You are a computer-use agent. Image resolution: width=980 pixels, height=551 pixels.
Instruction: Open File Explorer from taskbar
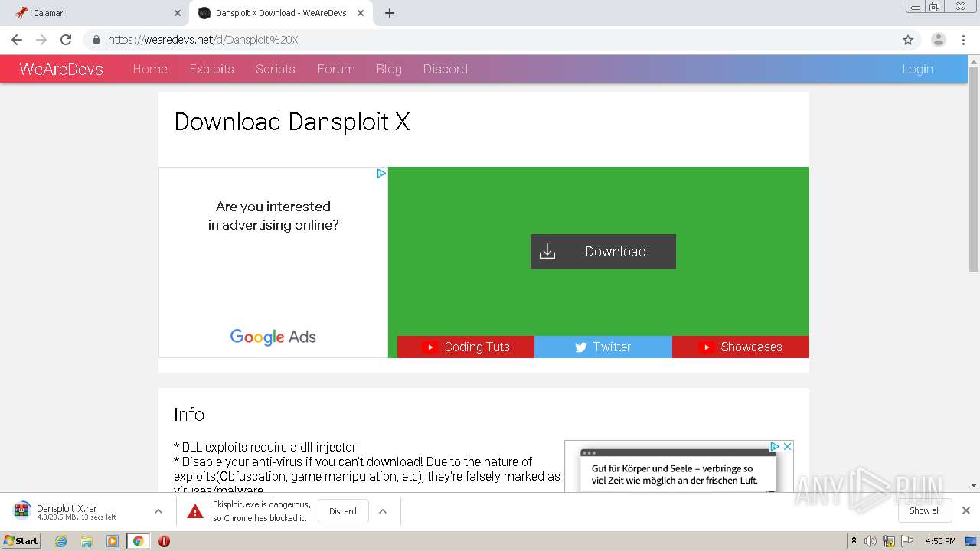coord(87,541)
